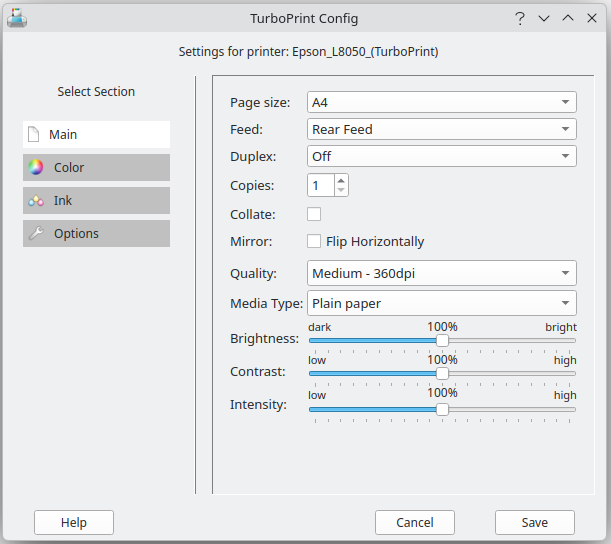
Task: Click the color wheel icon beside Color
Action: coord(36,167)
